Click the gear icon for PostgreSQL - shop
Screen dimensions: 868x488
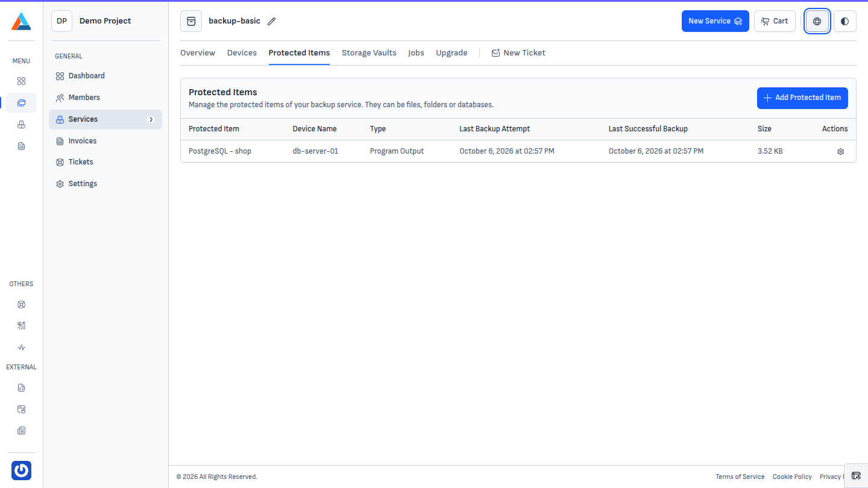[841, 152]
